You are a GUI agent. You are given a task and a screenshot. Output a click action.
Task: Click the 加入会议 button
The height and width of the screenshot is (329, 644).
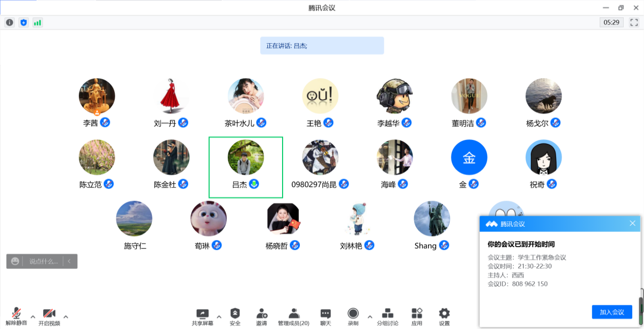(611, 312)
